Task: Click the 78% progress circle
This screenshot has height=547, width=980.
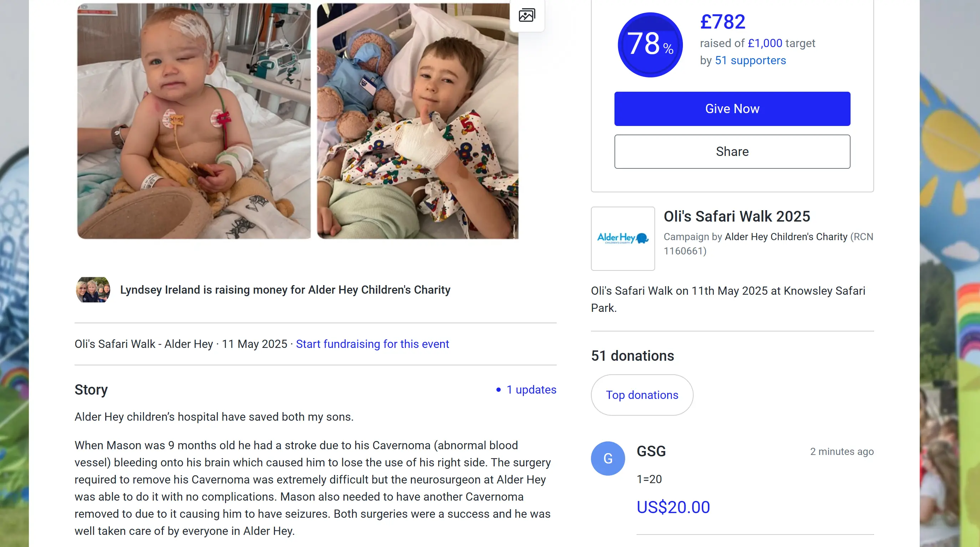Action: (650, 45)
